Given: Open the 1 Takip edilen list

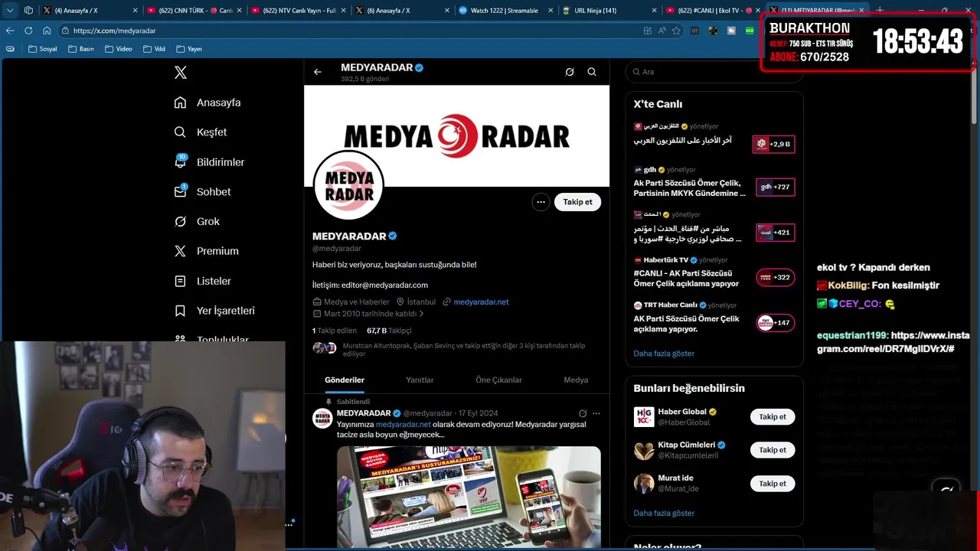Looking at the screenshot, I should coord(335,331).
